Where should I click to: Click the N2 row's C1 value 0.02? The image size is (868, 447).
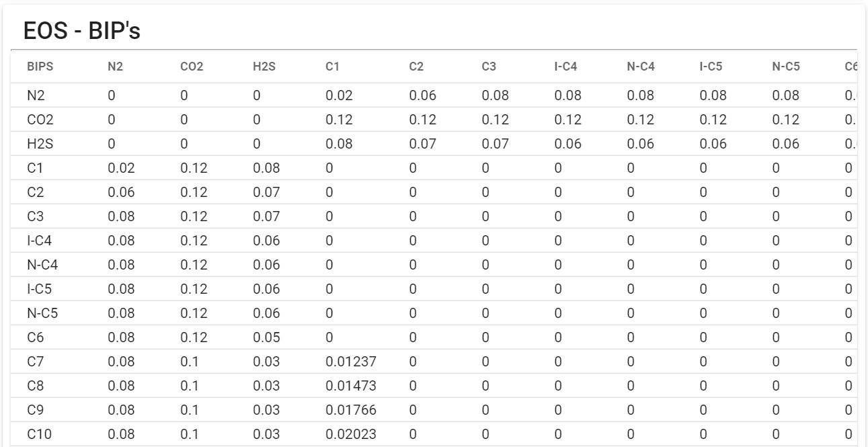click(x=339, y=95)
